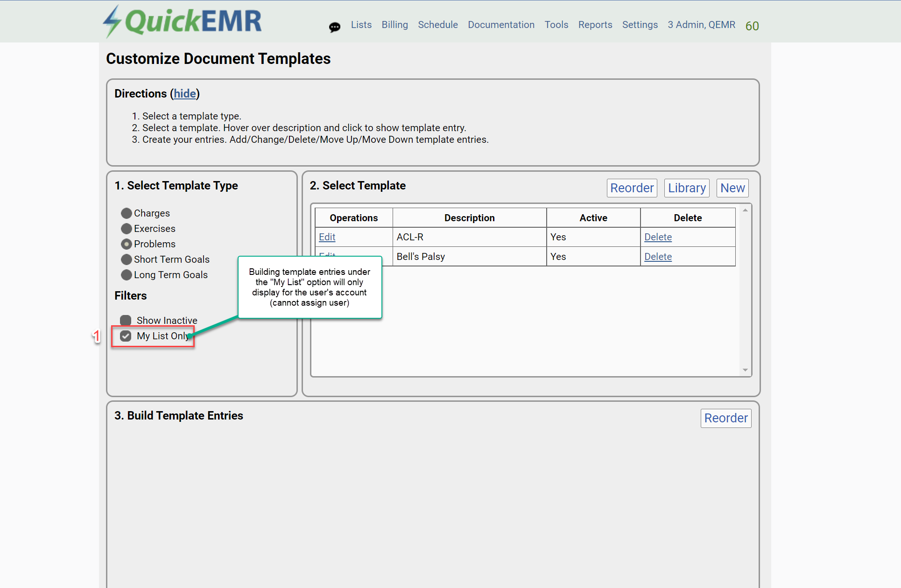Select the Long Term Goals option
This screenshot has width=901, height=588.
[x=127, y=275]
